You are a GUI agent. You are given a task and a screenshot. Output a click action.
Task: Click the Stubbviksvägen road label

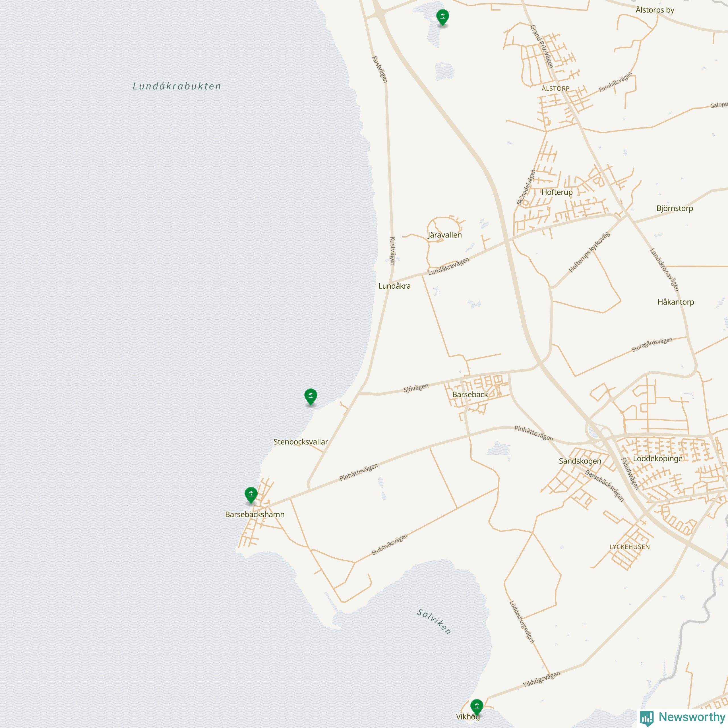(390, 545)
